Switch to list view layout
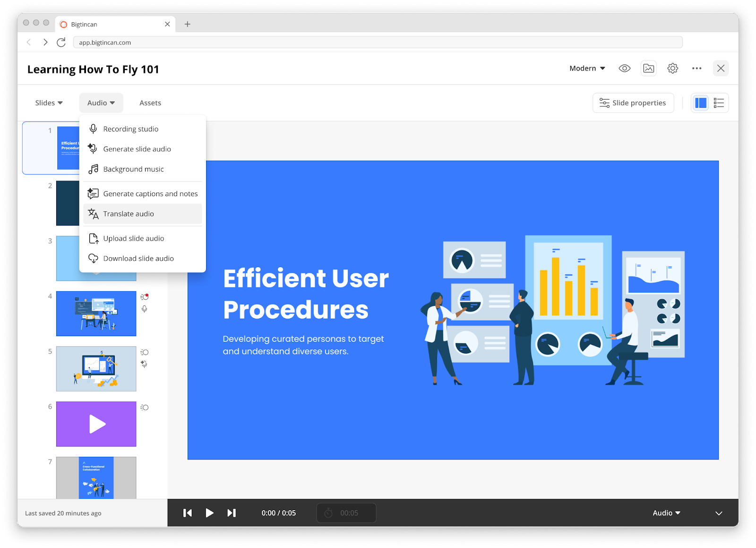 (719, 103)
